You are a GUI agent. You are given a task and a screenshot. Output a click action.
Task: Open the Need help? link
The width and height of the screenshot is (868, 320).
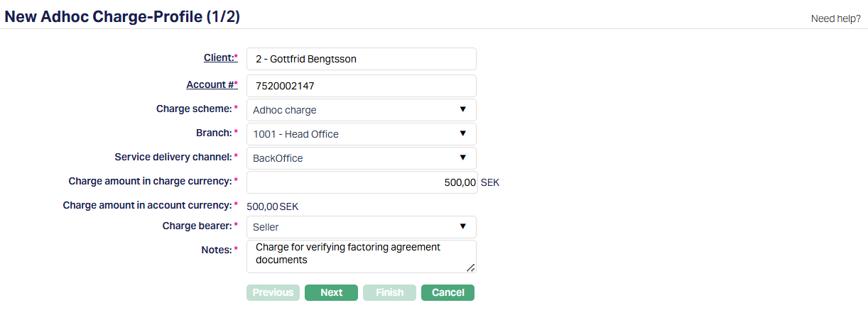tap(835, 19)
